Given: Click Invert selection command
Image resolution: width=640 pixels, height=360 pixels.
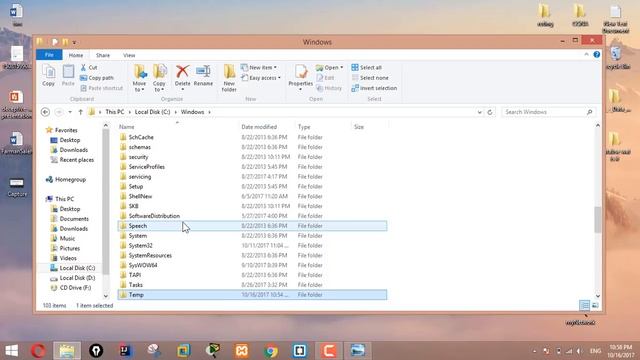Looking at the screenshot, I should 374,88.
